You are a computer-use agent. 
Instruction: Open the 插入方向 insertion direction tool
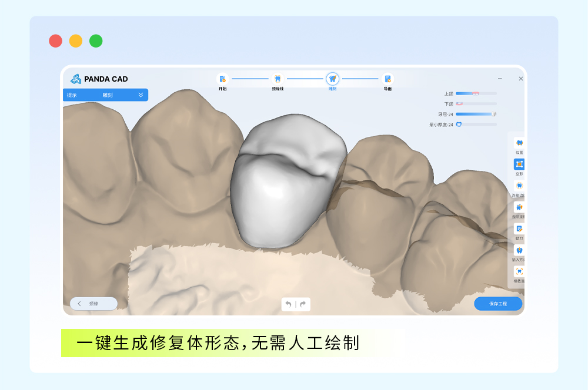tap(519, 250)
